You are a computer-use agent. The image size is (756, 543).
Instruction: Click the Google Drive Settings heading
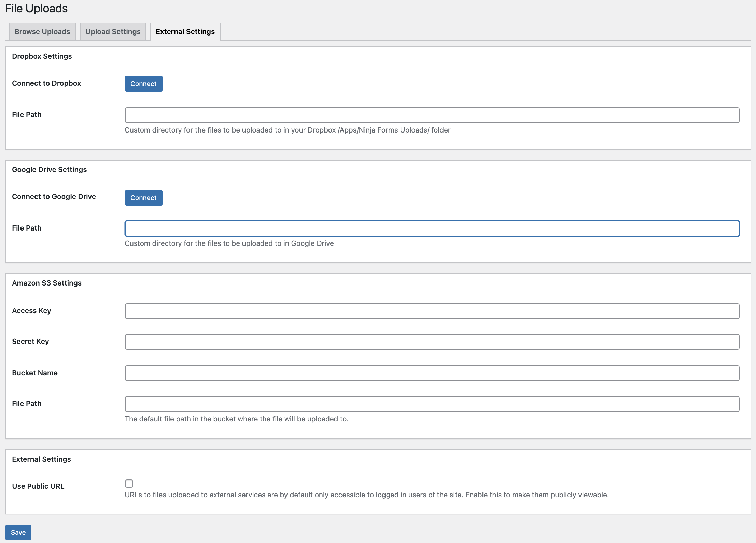50,170
